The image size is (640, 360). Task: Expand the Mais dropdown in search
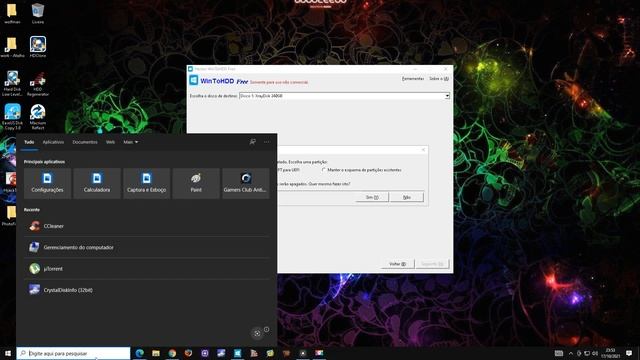pos(131,142)
